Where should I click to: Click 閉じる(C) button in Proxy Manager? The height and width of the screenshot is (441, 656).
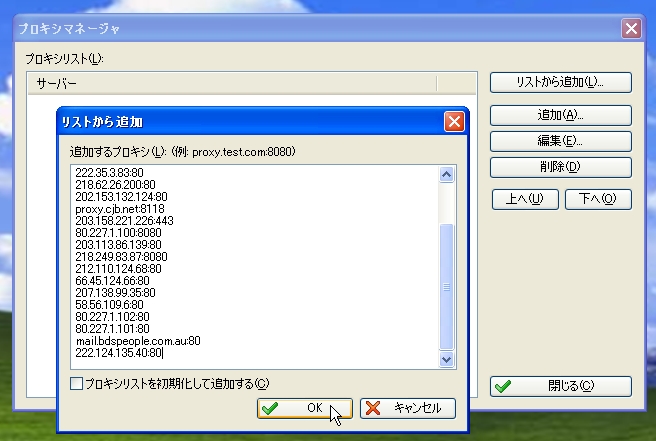click(561, 386)
